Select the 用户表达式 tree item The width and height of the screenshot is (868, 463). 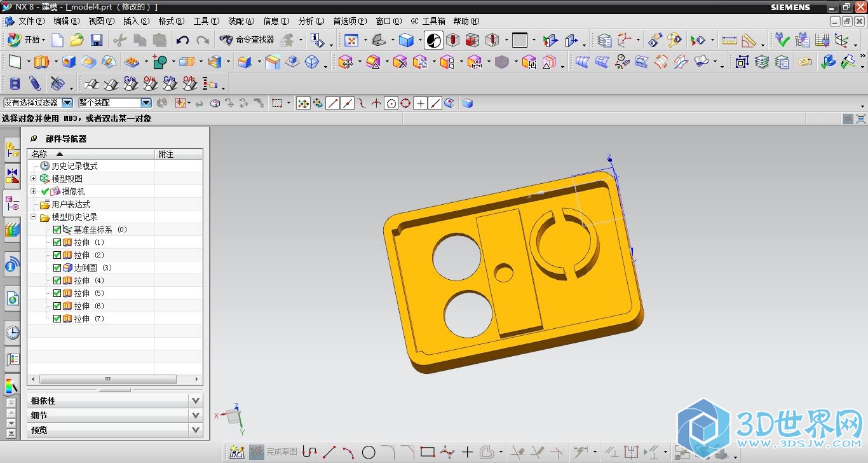coord(71,204)
